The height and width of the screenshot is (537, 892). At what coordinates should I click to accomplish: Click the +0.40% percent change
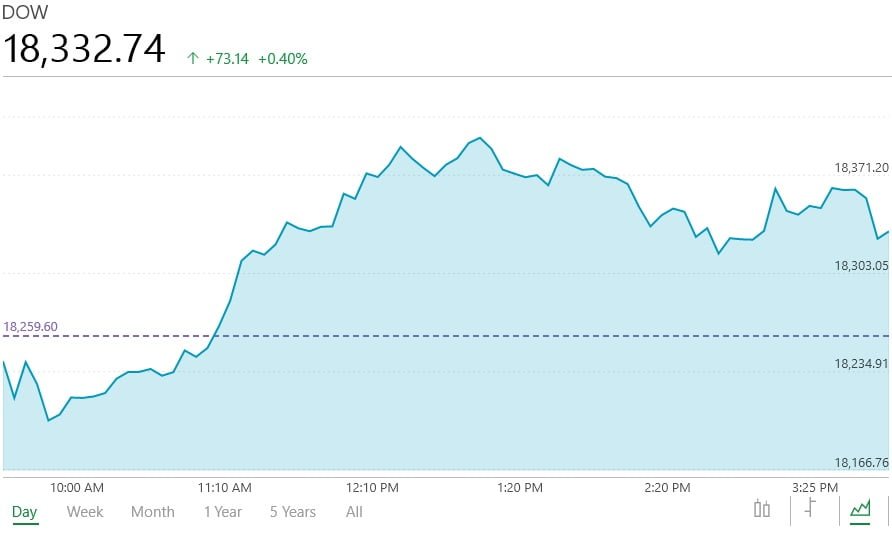[283, 59]
